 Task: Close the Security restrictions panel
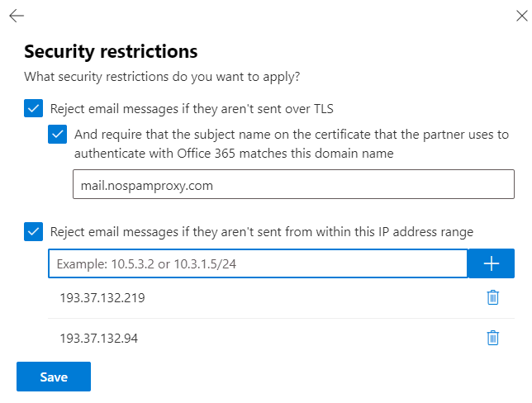pos(522,16)
